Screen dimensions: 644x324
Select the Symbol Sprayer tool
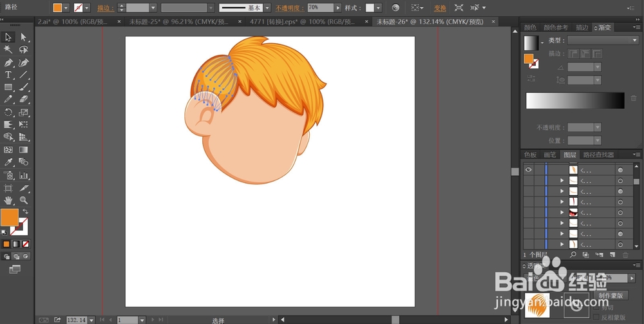(x=8, y=175)
